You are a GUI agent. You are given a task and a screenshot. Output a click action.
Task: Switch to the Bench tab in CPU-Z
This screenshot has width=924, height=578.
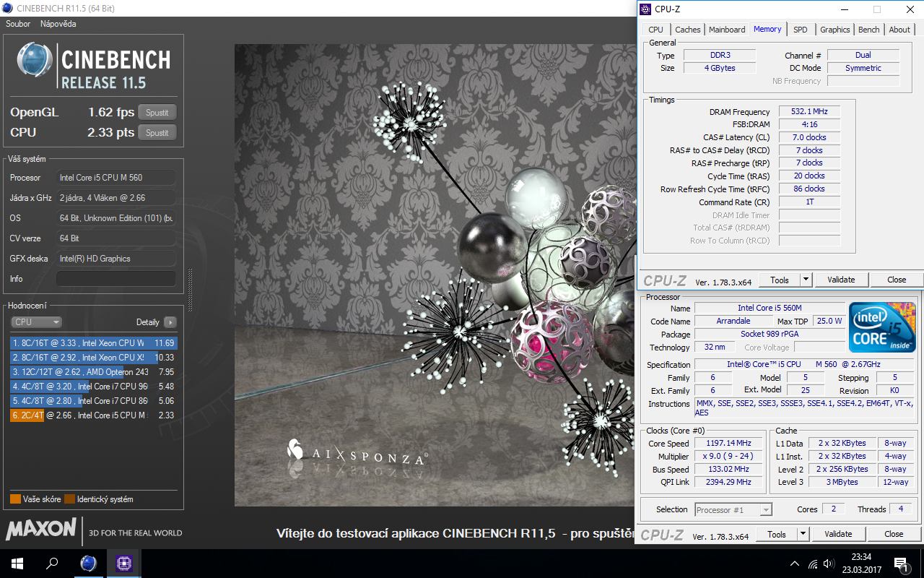(869, 30)
